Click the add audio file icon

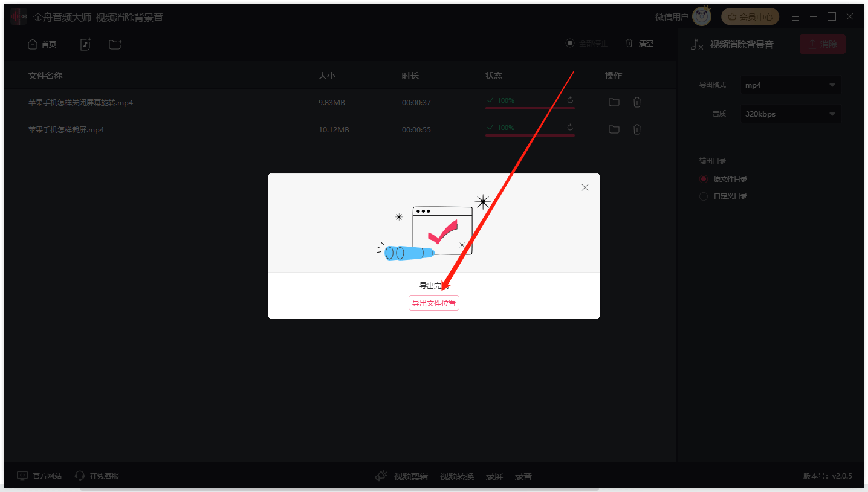pyautogui.click(x=85, y=44)
